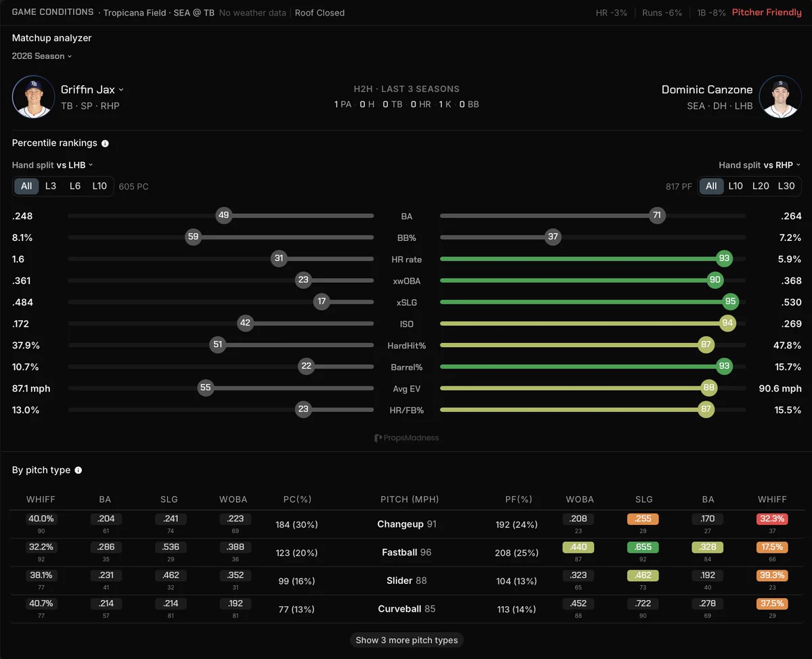Click batter Curveball WHIFF 37.5% cell

[x=772, y=604]
